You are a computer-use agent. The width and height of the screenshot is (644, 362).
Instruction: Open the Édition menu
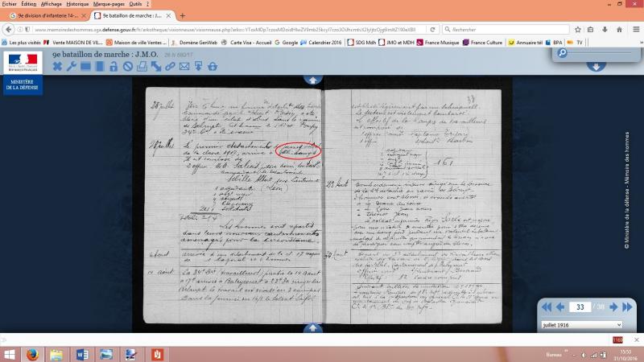coord(29,4)
